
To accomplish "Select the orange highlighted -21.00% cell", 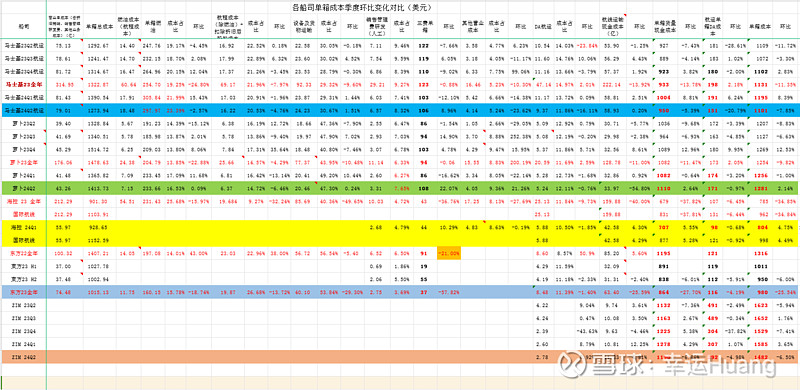I will pyautogui.click(x=449, y=253).
